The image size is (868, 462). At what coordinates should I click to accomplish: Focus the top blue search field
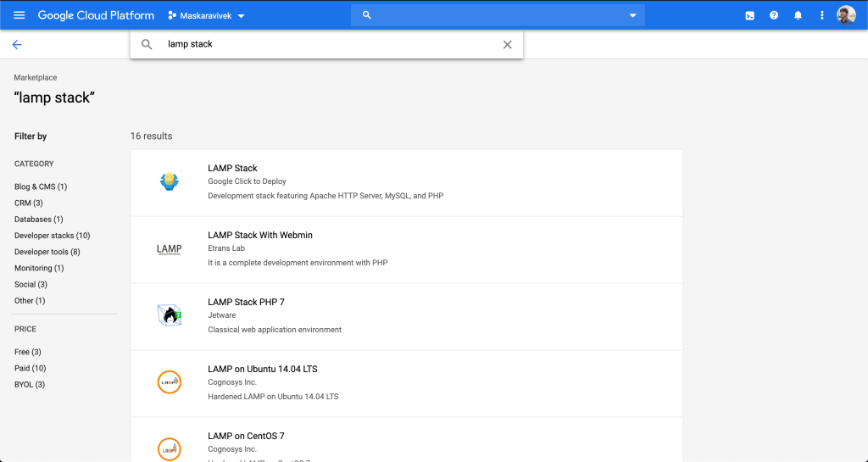[498, 15]
